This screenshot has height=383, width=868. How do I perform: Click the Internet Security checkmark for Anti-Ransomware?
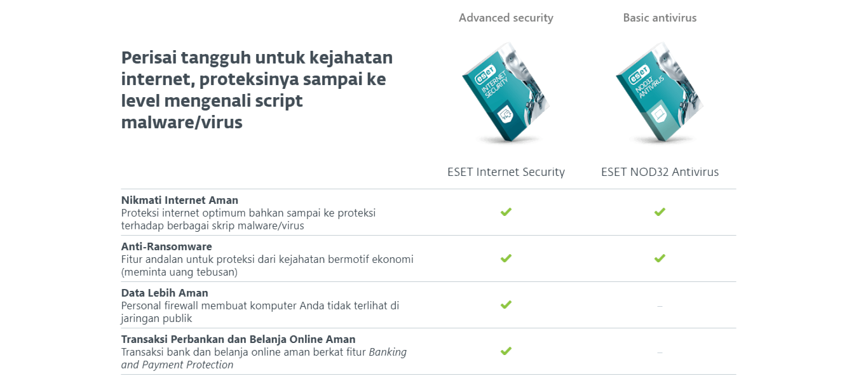(x=506, y=258)
